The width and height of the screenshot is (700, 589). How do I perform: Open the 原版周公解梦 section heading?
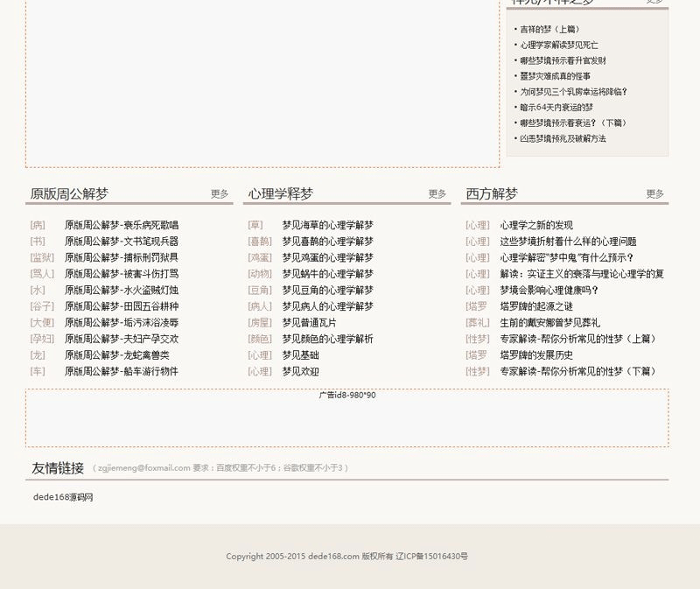point(69,193)
